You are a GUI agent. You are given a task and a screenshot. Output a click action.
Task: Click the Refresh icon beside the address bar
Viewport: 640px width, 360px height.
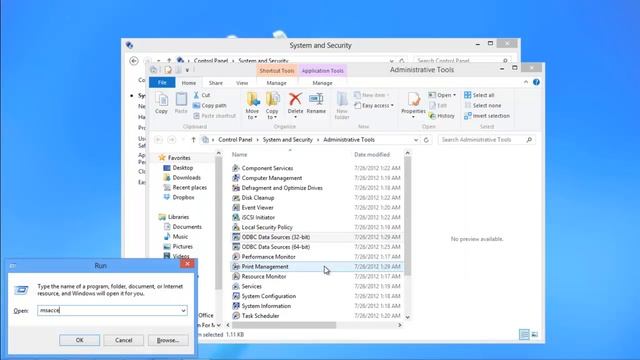426,140
